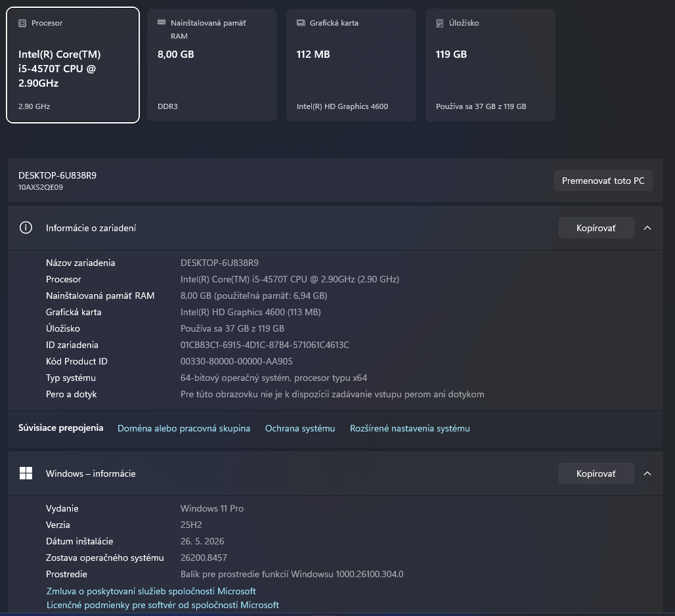Click the 2.90 GHz text on Procesor card
Viewport: 675px width, 616px height.
(34, 106)
